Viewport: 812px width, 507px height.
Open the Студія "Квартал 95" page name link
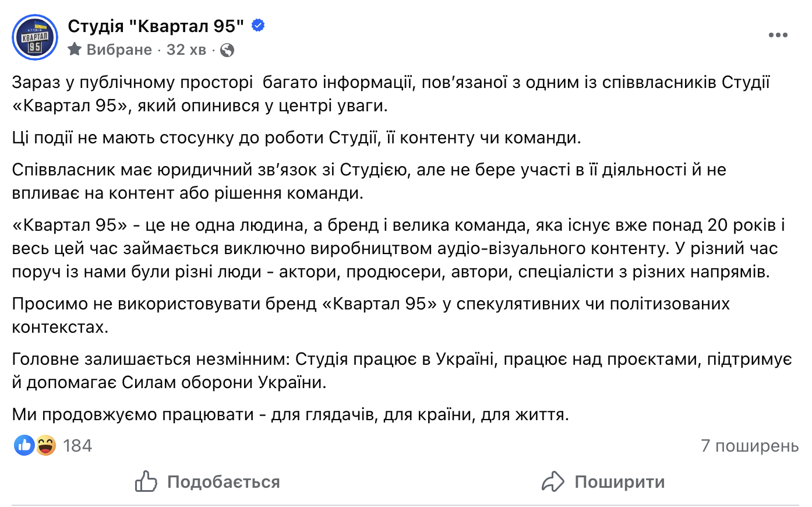pos(156,26)
